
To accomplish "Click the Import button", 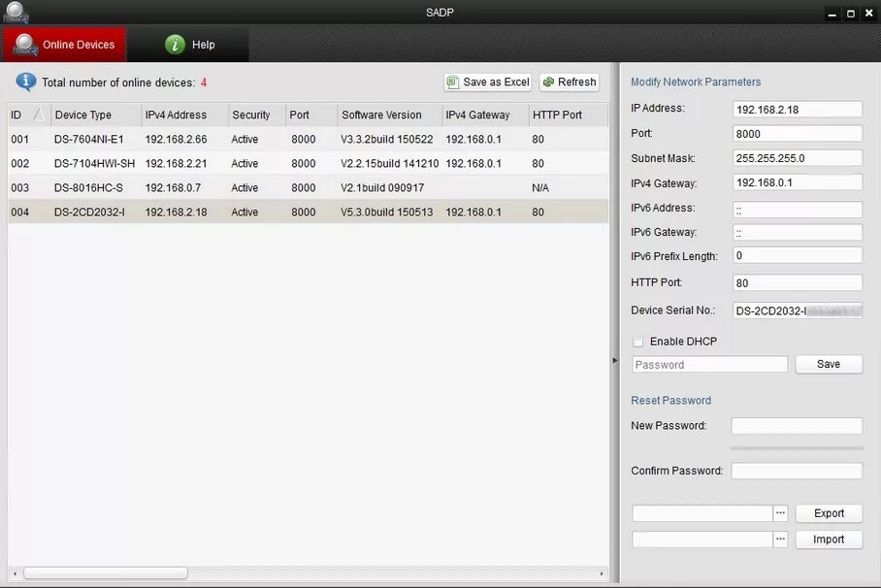I will 829,539.
